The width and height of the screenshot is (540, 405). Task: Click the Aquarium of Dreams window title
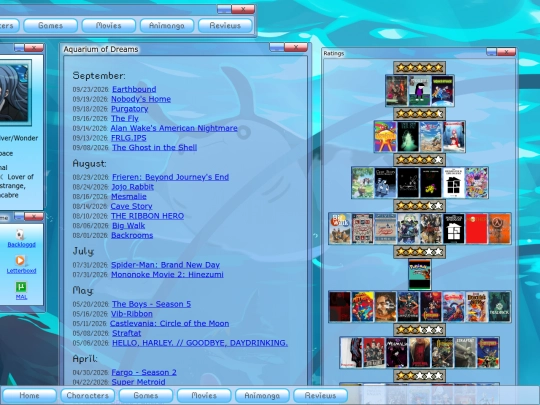point(101,49)
